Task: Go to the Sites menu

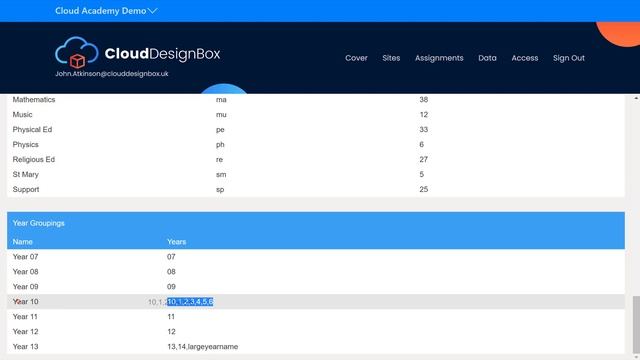Action: (x=391, y=58)
